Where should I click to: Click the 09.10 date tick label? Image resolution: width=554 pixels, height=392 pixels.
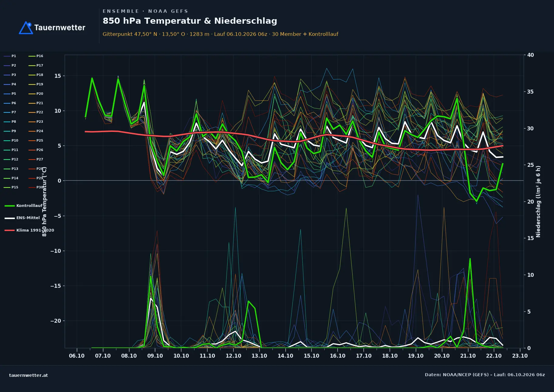click(155, 356)
